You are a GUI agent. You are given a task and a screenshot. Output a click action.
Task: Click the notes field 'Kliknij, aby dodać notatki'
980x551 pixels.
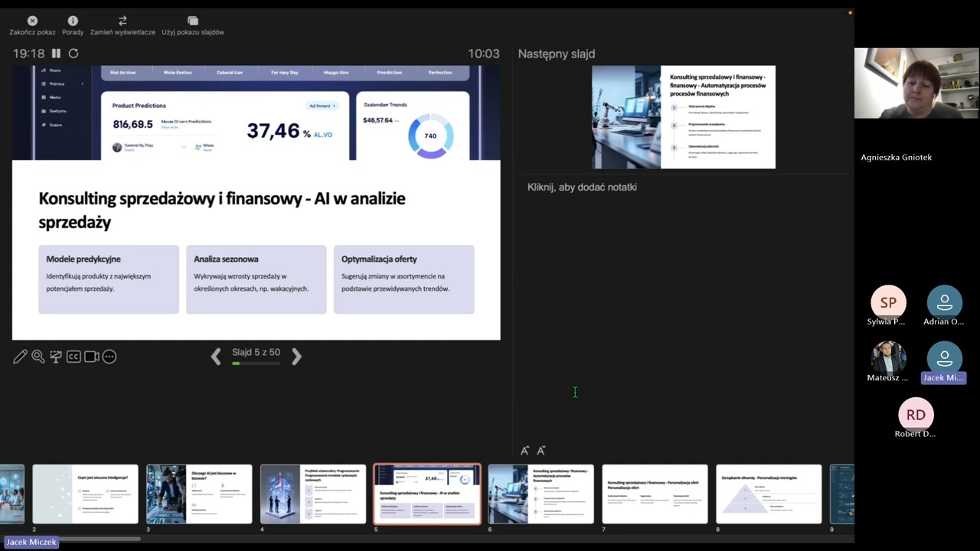point(582,187)
